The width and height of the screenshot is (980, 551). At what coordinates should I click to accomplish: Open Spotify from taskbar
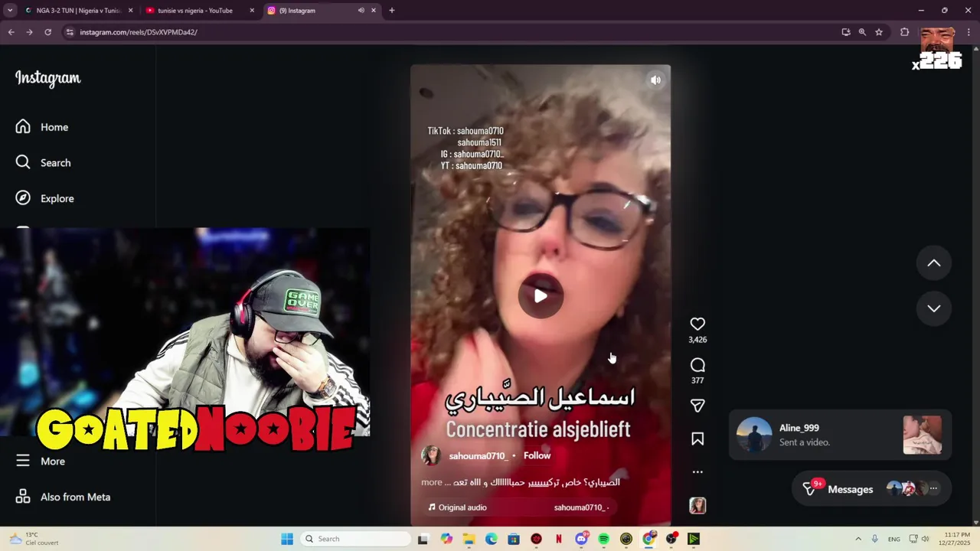(x=603, y=539)
